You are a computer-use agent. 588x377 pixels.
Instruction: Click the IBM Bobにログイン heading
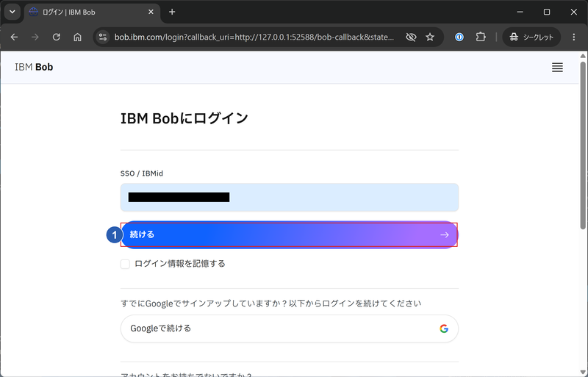[184, 118]
